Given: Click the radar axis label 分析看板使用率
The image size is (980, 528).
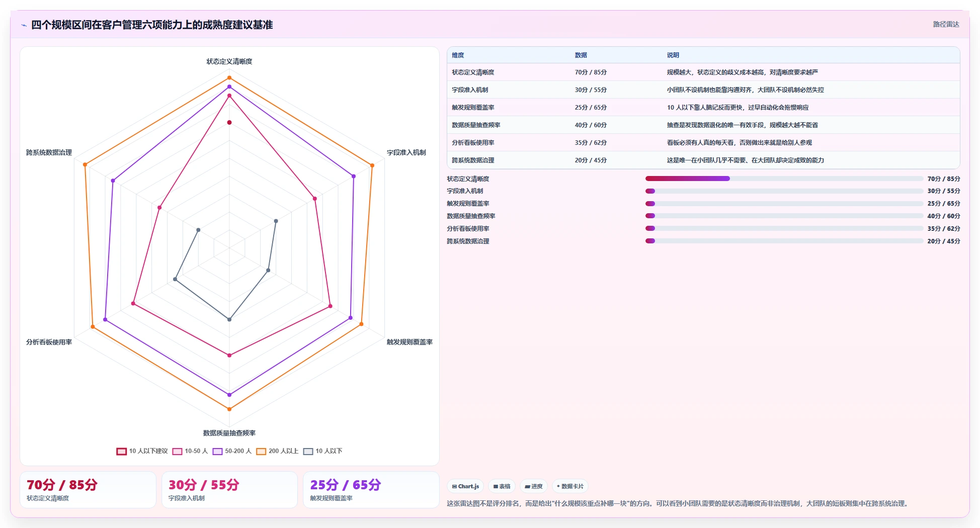Looking at the screenshot, I should (49, 342).
